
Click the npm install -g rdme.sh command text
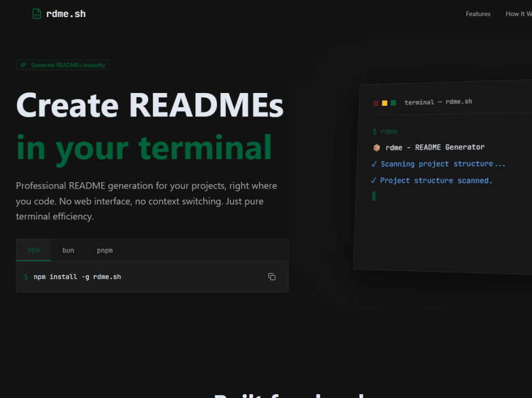(x=77, y=277)
